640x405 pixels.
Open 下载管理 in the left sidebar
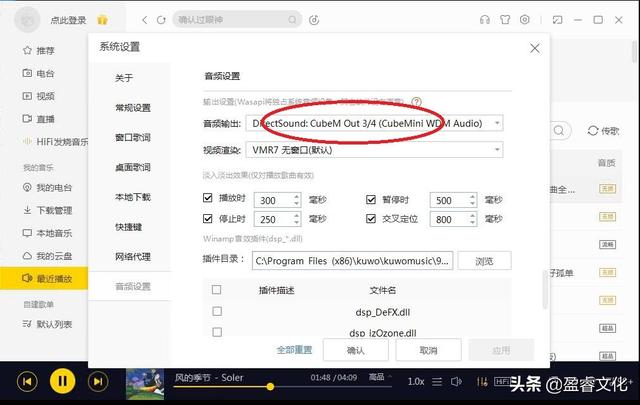tap(47, 210)
